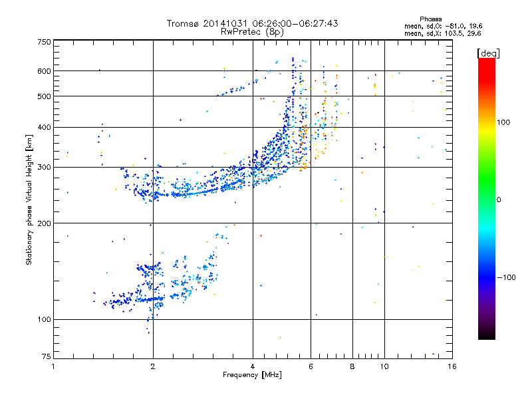The height and width of the screenshot is (399, 532).
Task: Click the 'Phases' header text
Action: point(430,19)
